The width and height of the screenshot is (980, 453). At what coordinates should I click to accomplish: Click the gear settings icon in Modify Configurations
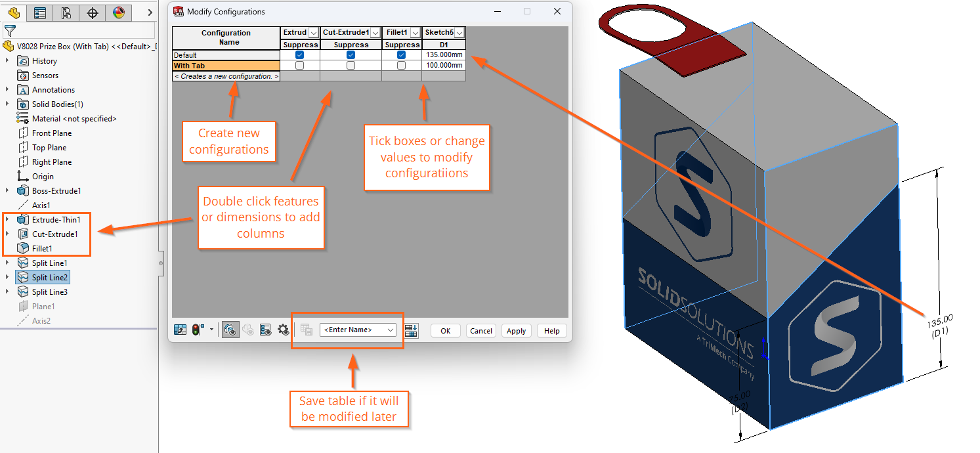coord(284,329)
